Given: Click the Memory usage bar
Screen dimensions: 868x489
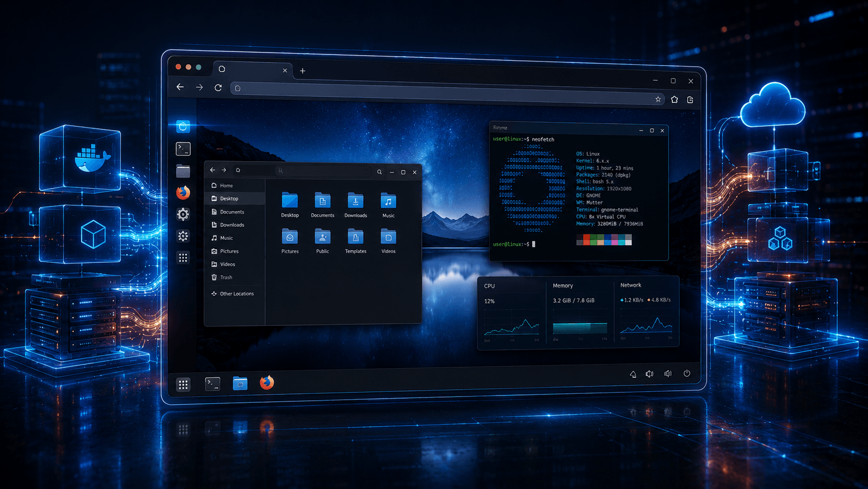Looking at the screenshot, I should pyautogui.click(x=580, y=328).
